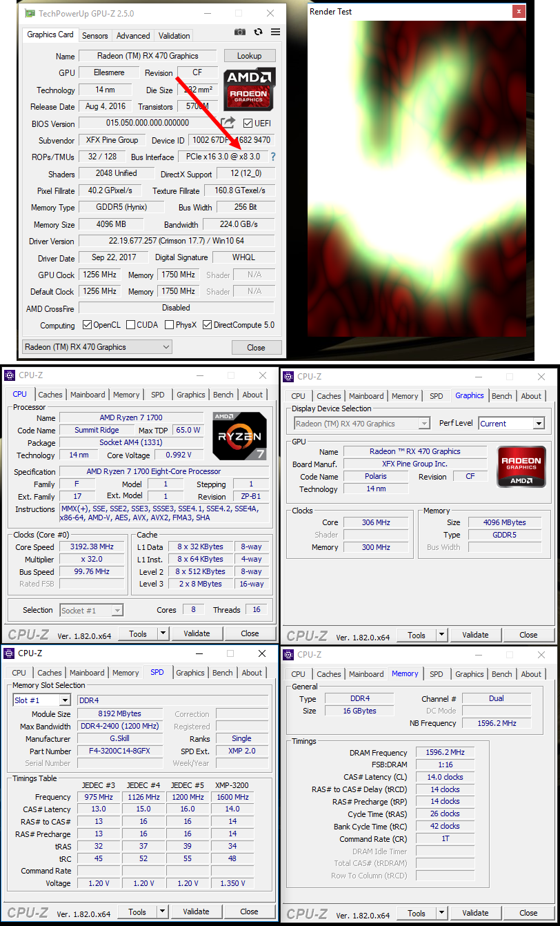The height and width of the screenshot is (926, 560).
Task: Toggle the OpenCL checkbox
Action: [x=87, y=325]
